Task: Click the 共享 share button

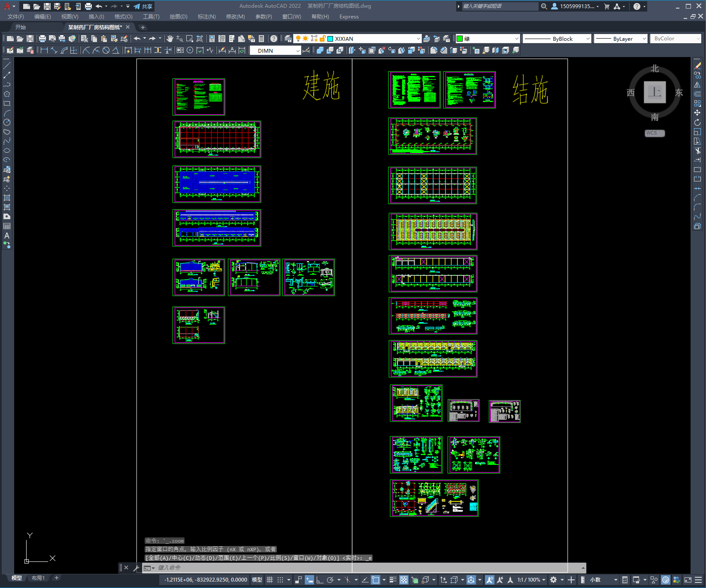Action: [143, 6]
